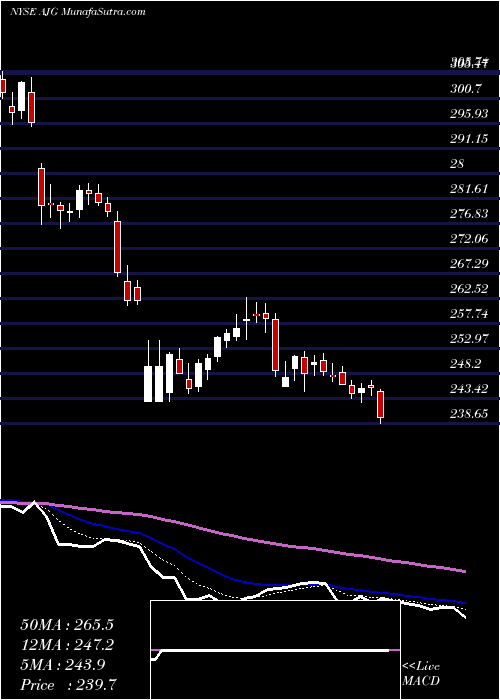Click the 50MA : 265.5 readout
500x700 pixels.
[x=67, y=625]
